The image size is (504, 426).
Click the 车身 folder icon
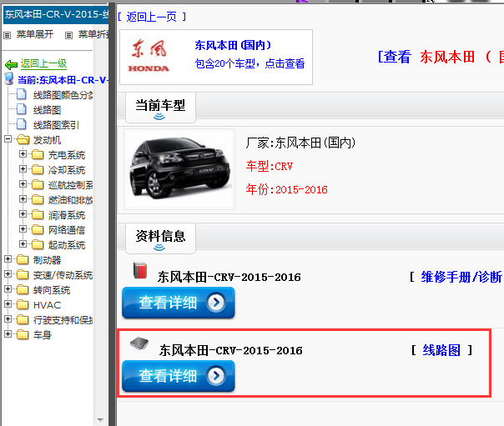[x=23, y=334]
